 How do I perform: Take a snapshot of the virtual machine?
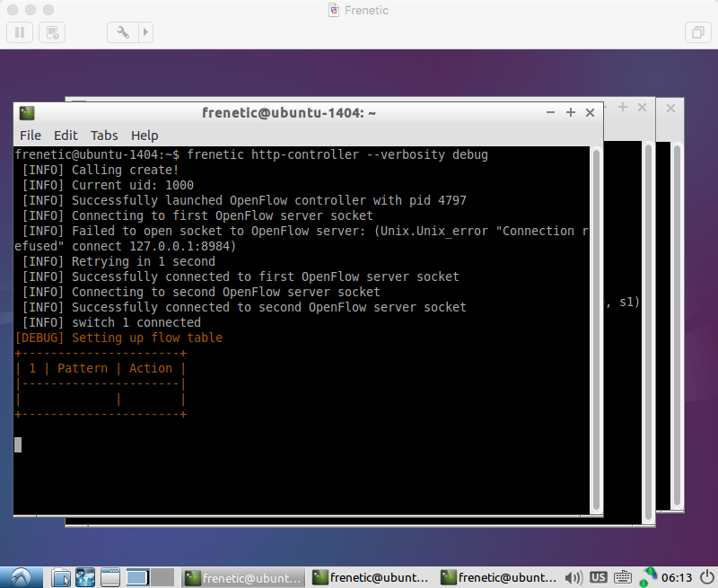[52, 32]
